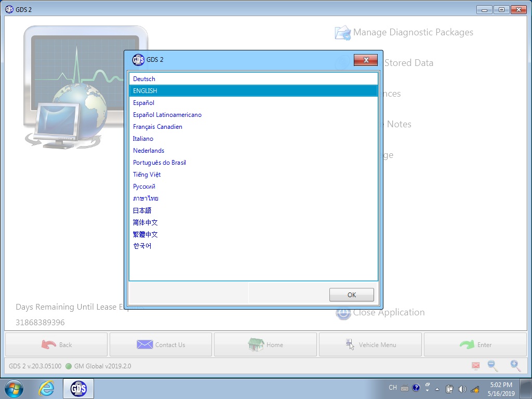Click the Back button in bottom bar
The width and height of the screenshot is (532, 399).
pyautogui.click(x=56, y=345)
